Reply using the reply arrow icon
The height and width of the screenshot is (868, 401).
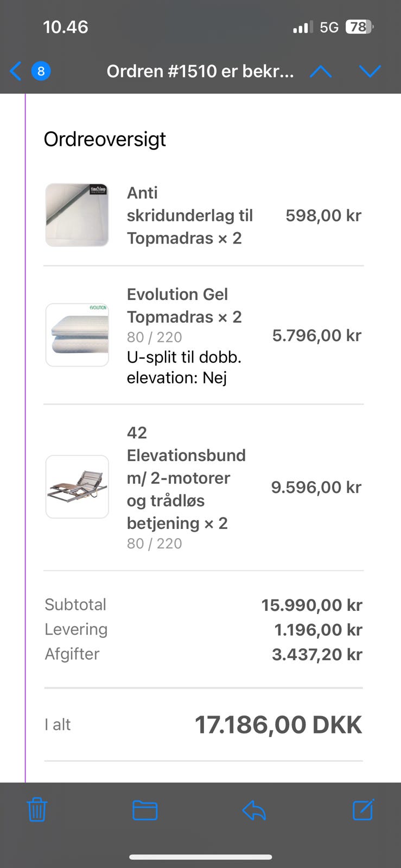click(254, 810)
